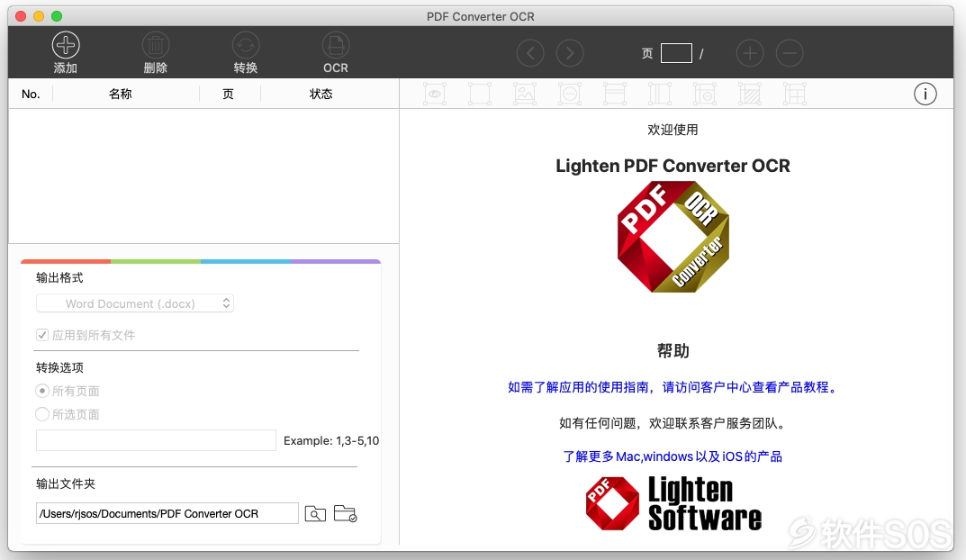Click the page range input field

(156, 440)
